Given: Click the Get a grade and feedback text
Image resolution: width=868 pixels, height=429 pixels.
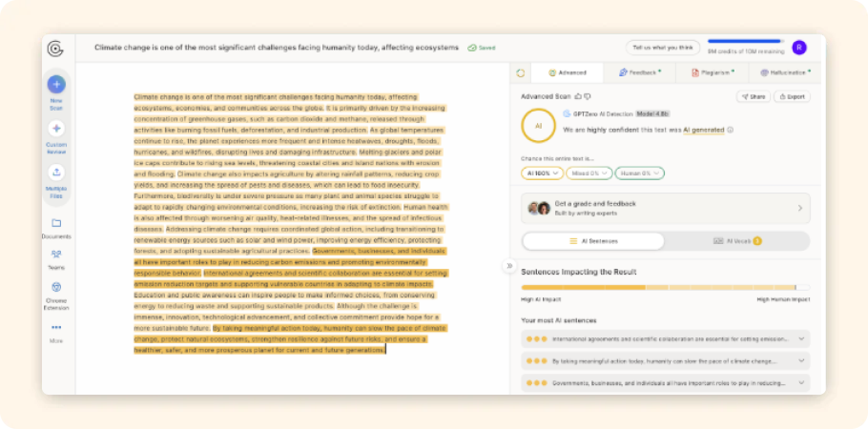Looking at the screenshot, I should (x=595, y=204).
